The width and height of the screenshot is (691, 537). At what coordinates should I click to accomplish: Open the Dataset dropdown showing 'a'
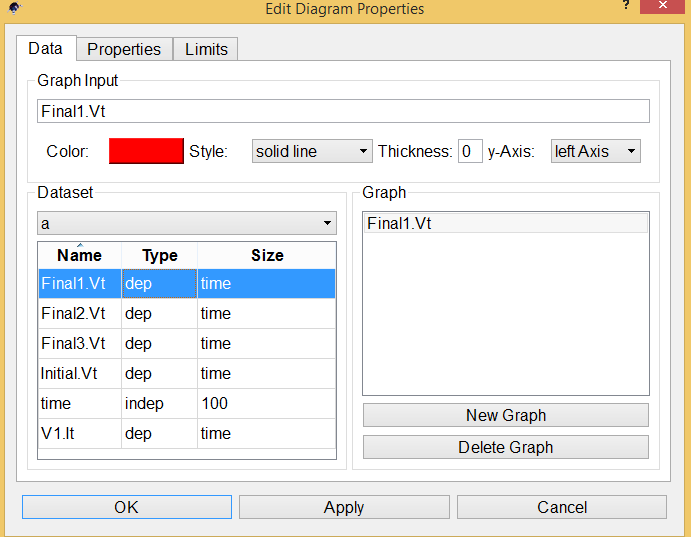tap(187, 223)
